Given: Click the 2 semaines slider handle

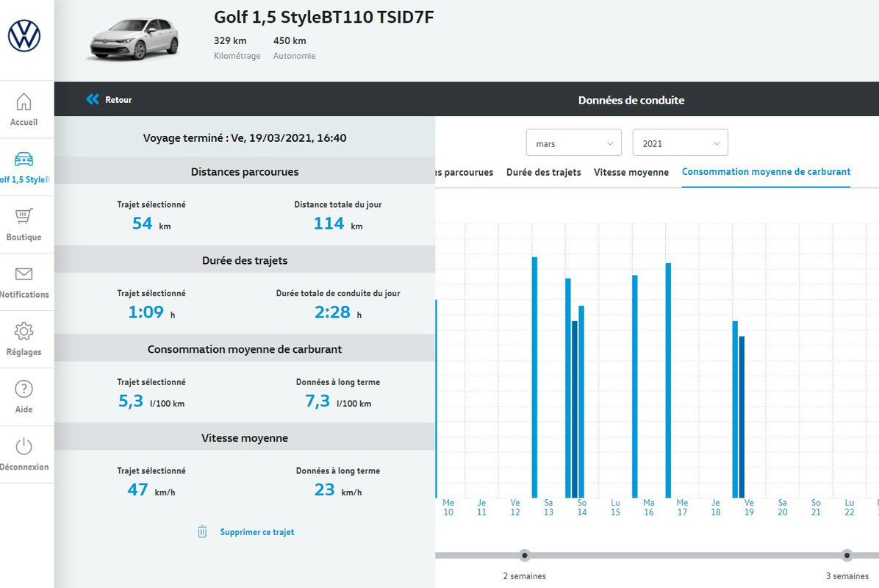Looking at the screenshot, I should 524,556.
